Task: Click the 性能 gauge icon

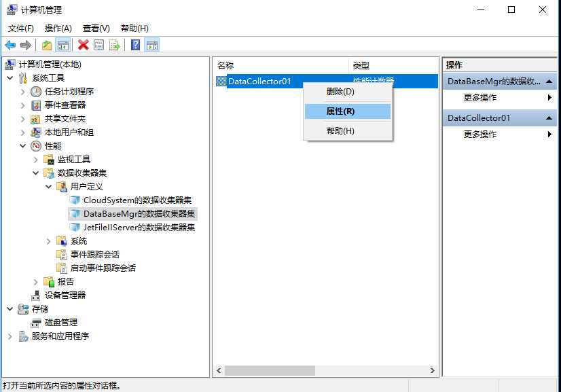Action: [36, 146]
